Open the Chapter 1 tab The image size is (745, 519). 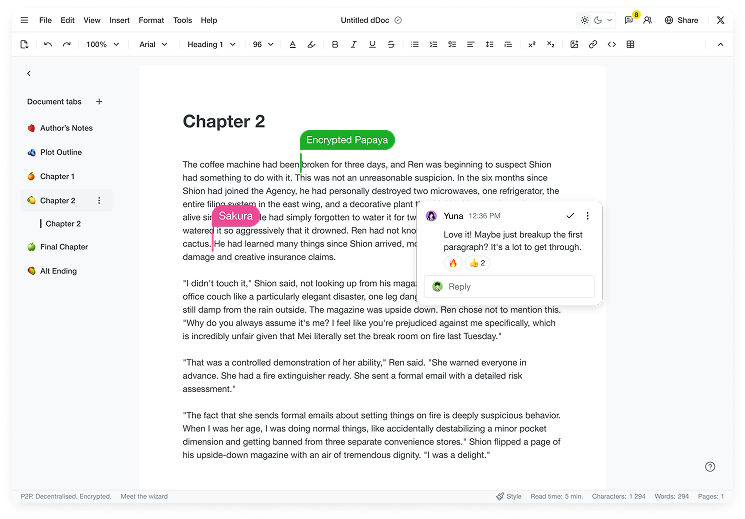coord(66,176)
